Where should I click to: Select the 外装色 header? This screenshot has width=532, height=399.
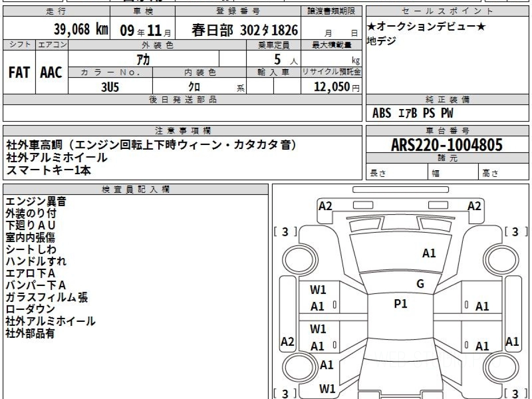pos(157,45)
